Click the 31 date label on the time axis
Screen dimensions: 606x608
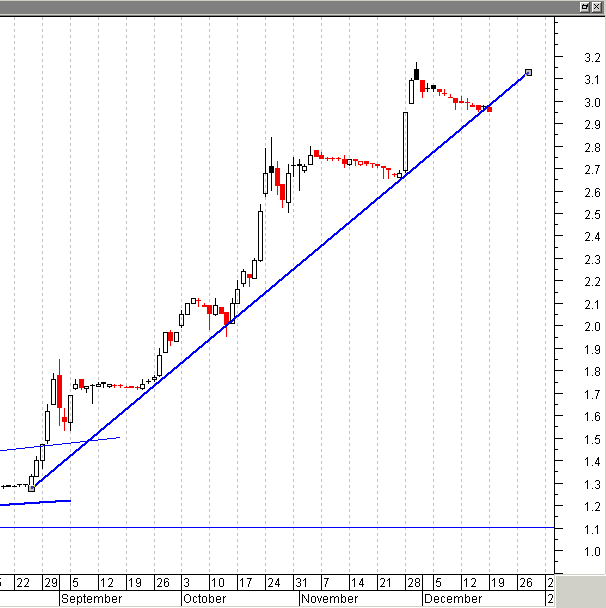[301, 582]
